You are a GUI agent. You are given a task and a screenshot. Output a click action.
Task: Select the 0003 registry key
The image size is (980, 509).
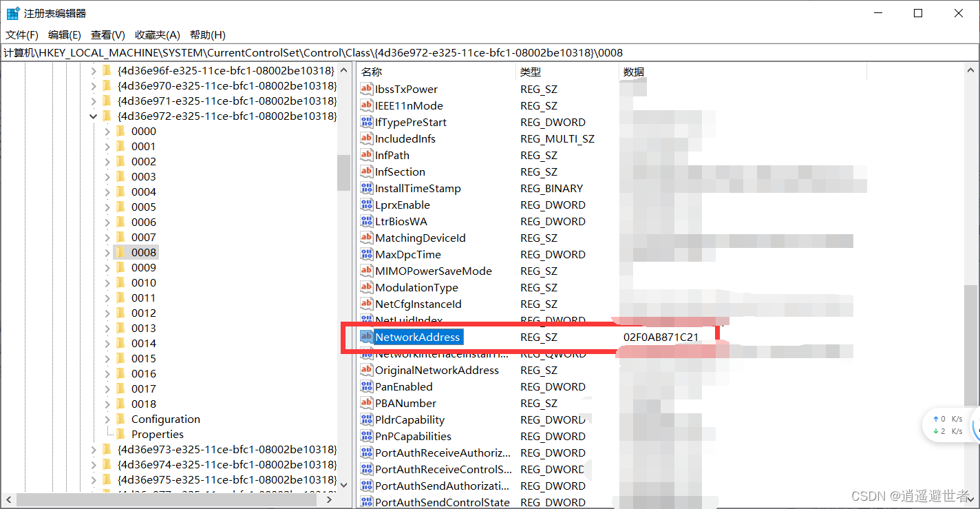point(144,176)
